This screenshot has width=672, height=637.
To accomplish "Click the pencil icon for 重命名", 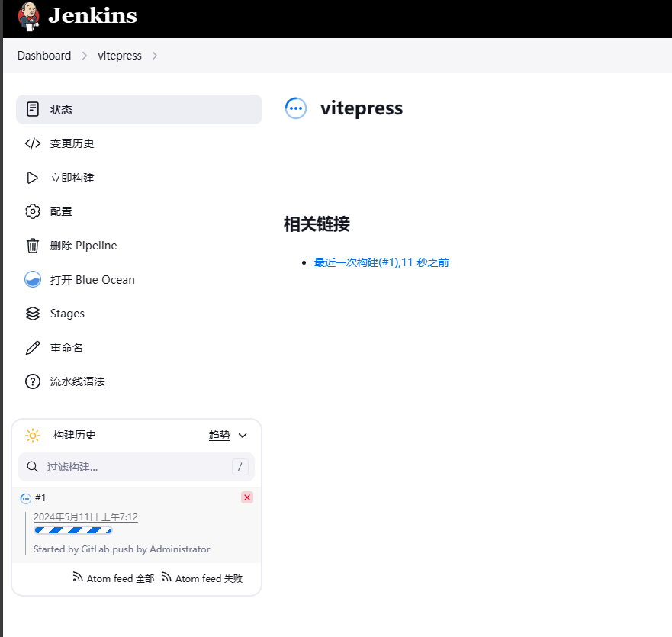I will pos(33,348).
